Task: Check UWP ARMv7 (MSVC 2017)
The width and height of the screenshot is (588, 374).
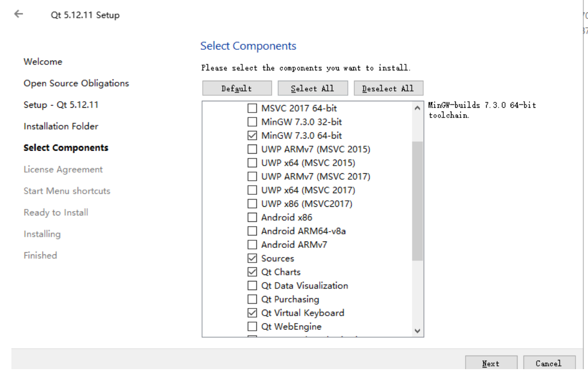Action: pos(253,176)
